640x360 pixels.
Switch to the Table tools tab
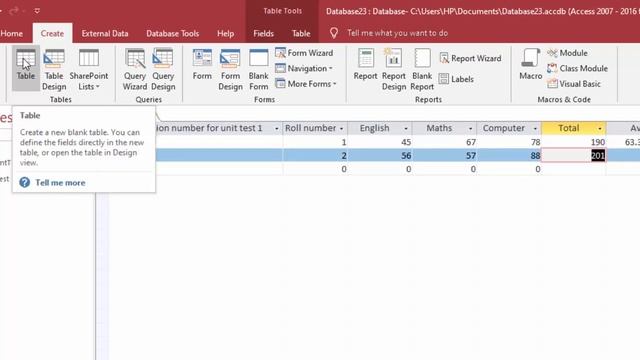(x=301, y=33)
